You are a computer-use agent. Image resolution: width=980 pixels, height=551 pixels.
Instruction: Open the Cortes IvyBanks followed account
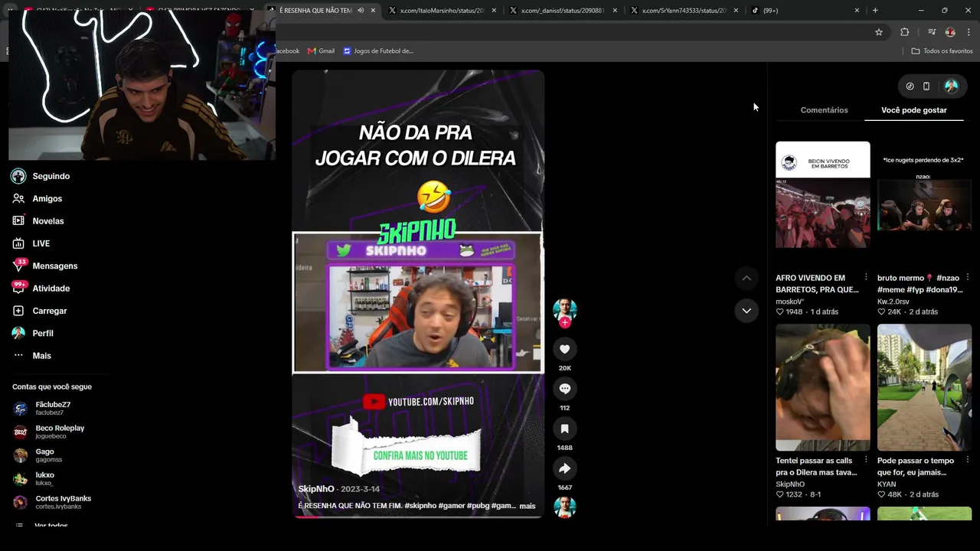tap(52, 502)
